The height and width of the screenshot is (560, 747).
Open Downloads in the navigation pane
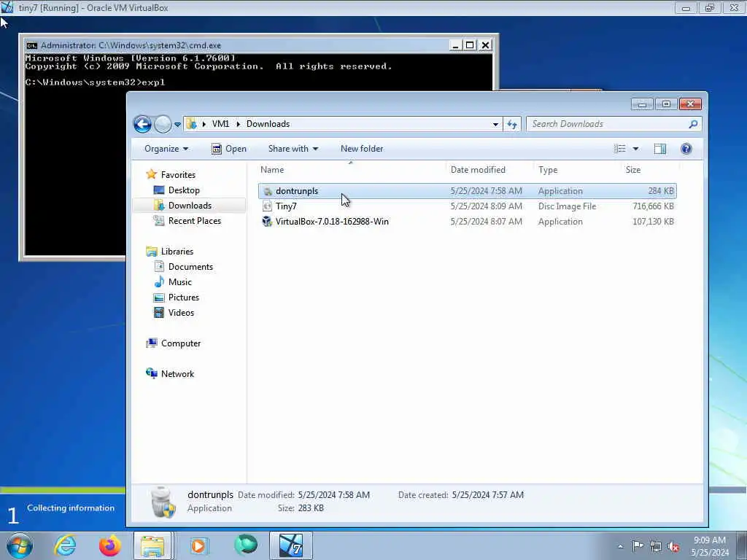point(190,205)
